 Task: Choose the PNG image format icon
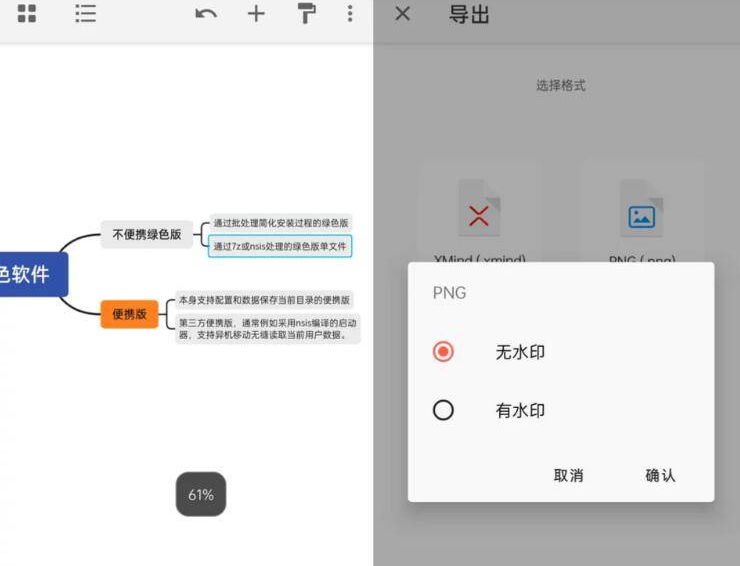coord(641,208)
